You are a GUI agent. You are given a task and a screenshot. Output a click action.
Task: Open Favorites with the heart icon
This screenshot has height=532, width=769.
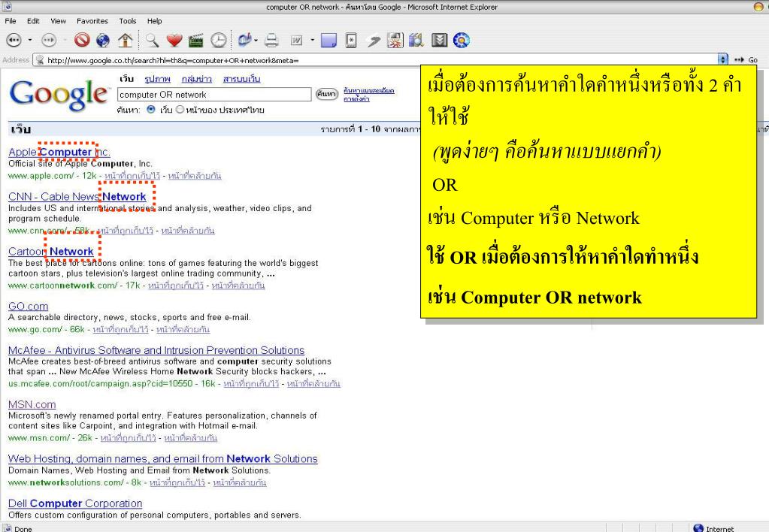coord(174,41)
